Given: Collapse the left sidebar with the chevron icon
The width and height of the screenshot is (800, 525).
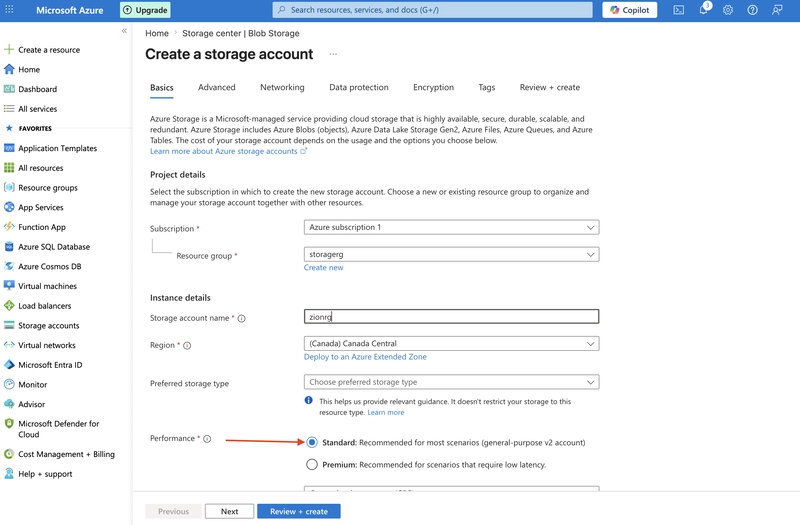Looking at the screenshot, I should point(124,31).
